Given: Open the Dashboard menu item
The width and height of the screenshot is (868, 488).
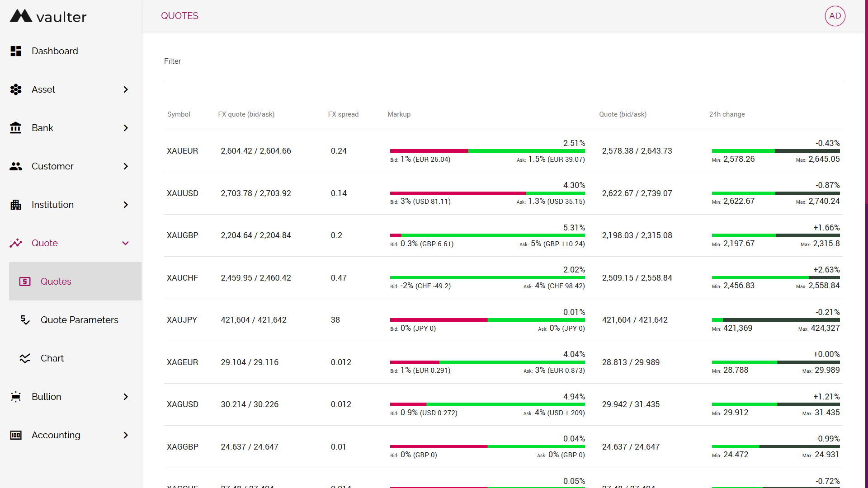Looking at the screenshot, I should [x=71, y=51].
